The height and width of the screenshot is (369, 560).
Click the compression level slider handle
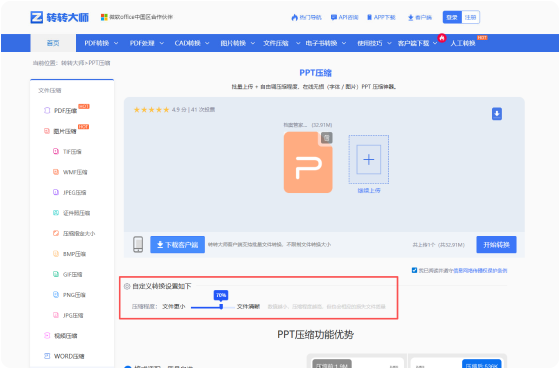pos(221,307)
